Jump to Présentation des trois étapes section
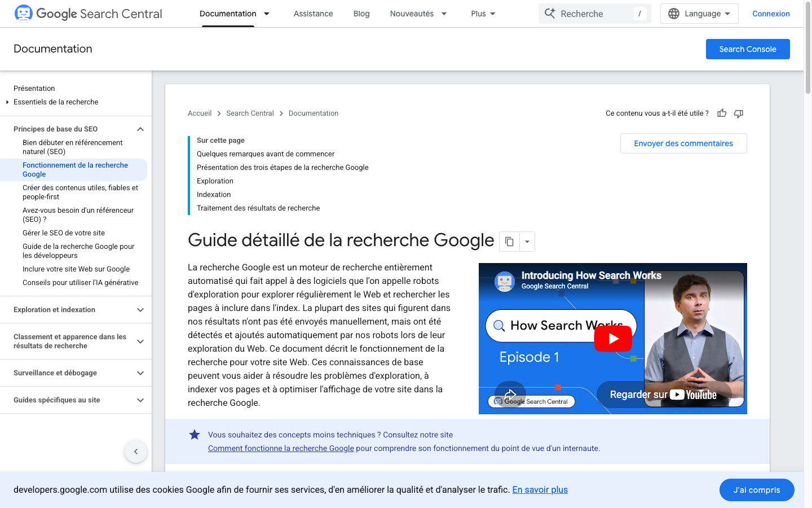 (x=283, y=168)
